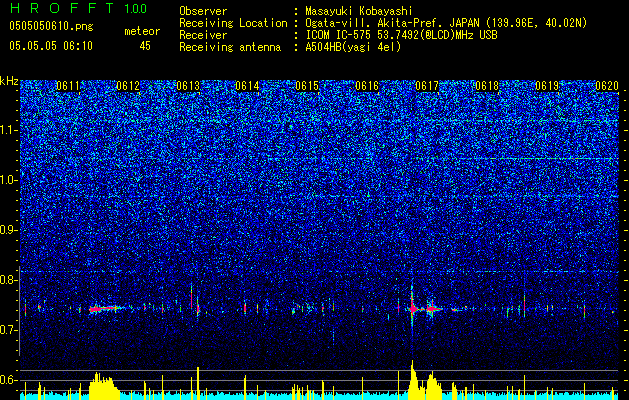Screen dimensions: 629x400
Task: Click the receiver ICOM IC-575 frequency text
Action: 401,35
